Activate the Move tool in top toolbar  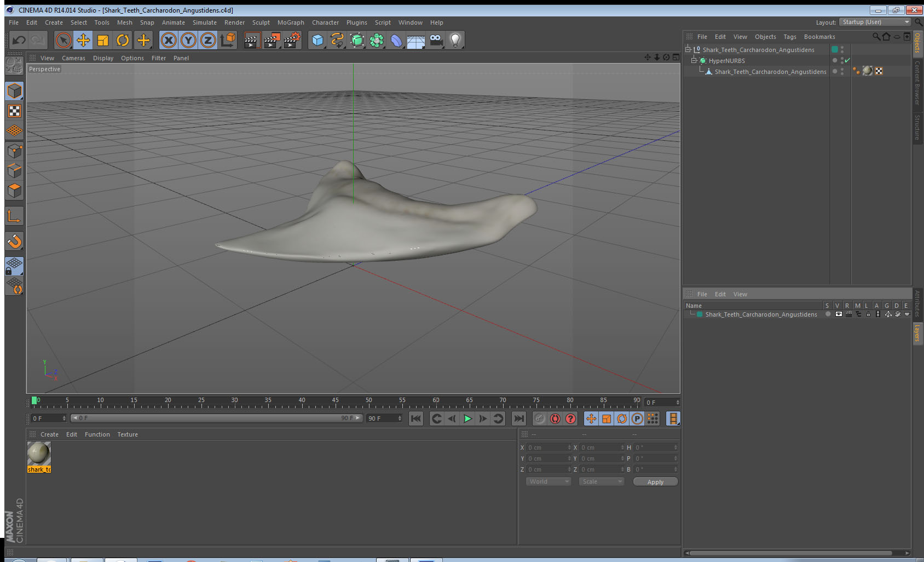click(83, 40)
